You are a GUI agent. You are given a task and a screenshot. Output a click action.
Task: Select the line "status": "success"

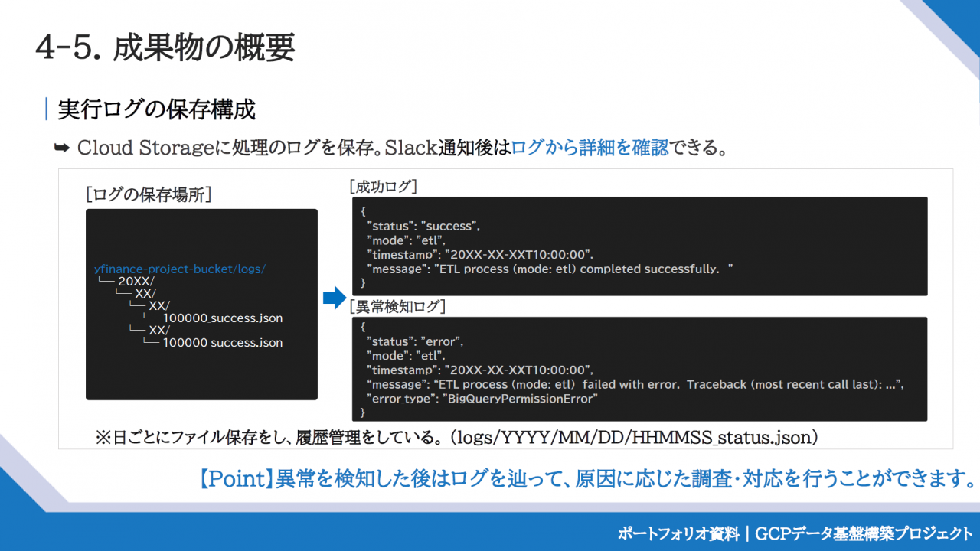tap(423, 226)
